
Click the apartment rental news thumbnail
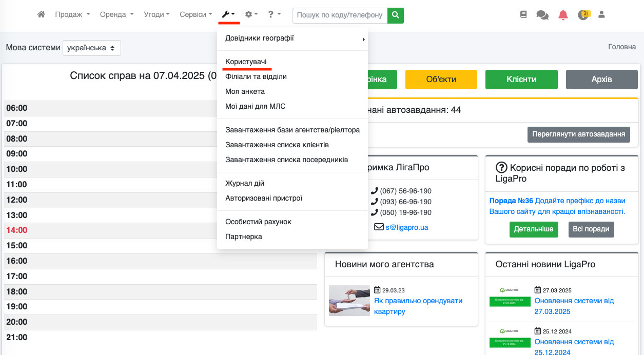[x=349, y=301]
